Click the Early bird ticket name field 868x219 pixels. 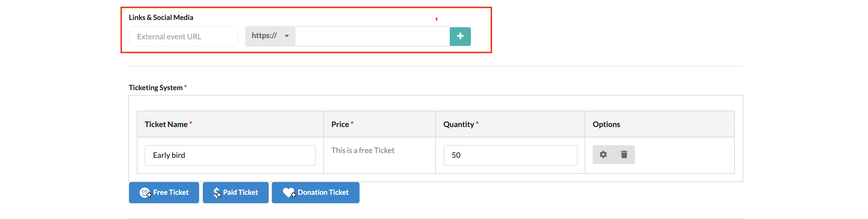pos(230,155)
